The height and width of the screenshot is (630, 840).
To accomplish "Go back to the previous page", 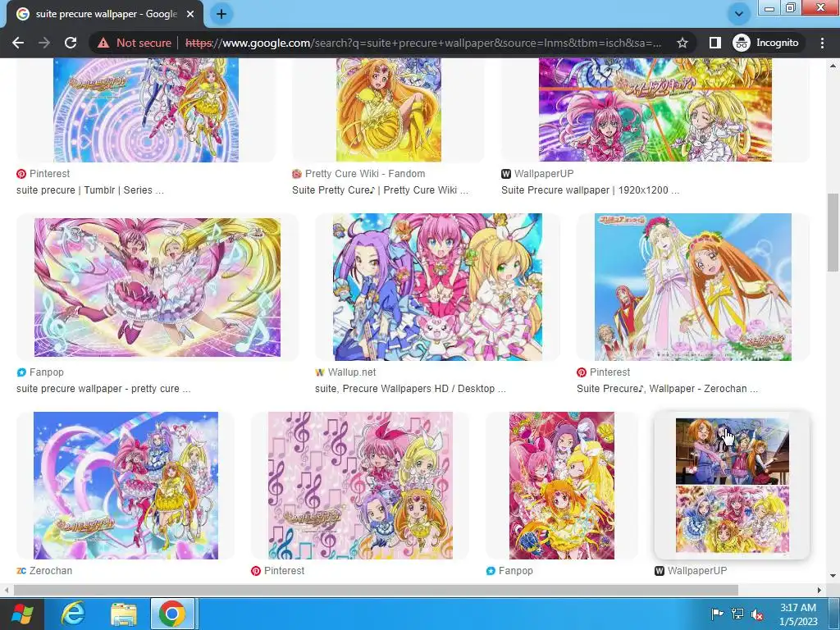I will click(x=18, y=43).
